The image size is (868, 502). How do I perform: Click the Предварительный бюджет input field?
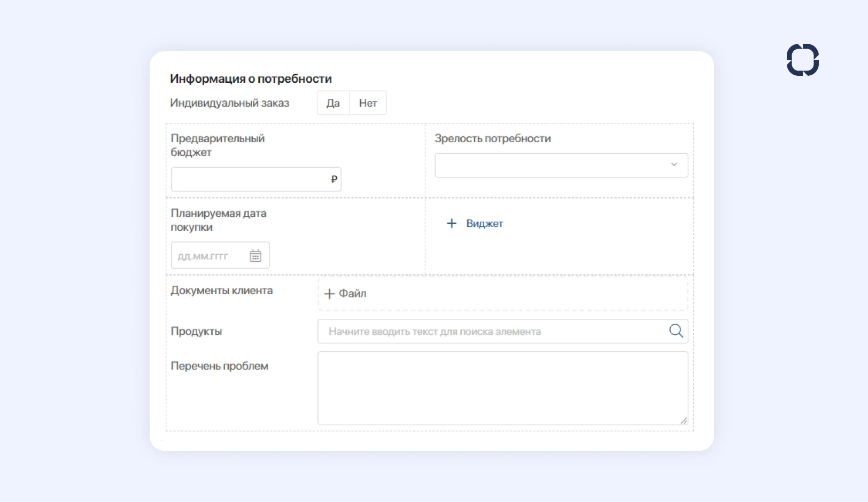[249, 179]
